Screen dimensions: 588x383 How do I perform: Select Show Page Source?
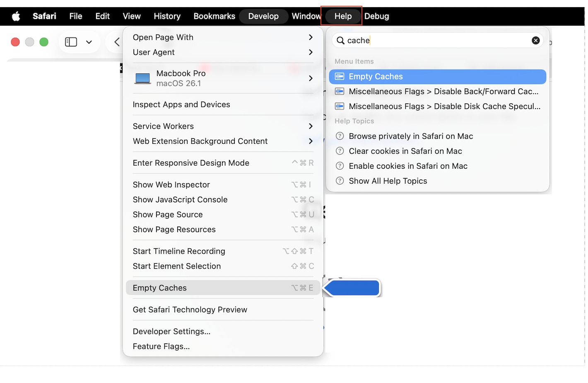[x=223, y=214]
